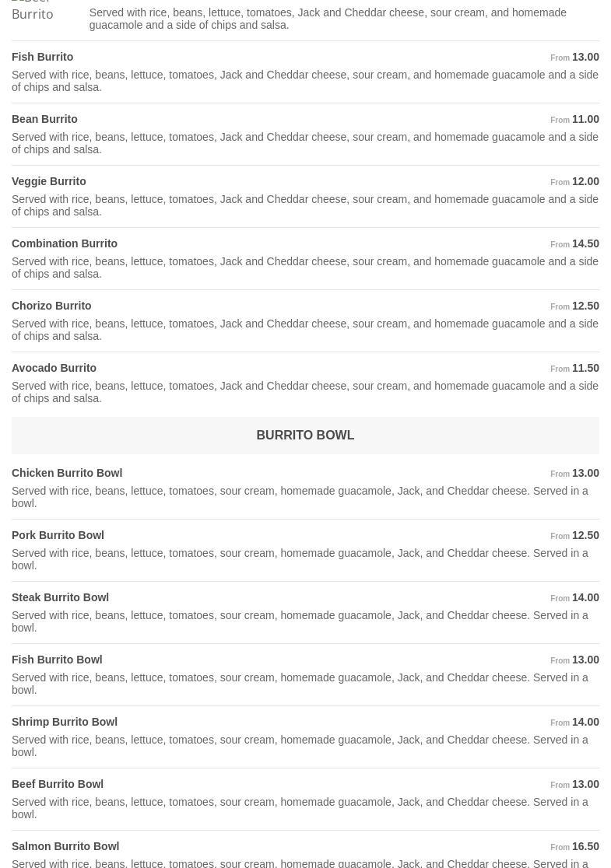611x868 pixels.
Task: Click the Pork Burrito Bowl 12.50 price
Action: (x=585, y=535)
